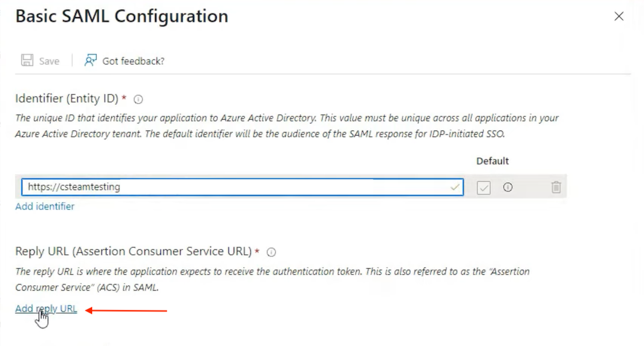Click the reply URL description paragraph

click(272, 279)
